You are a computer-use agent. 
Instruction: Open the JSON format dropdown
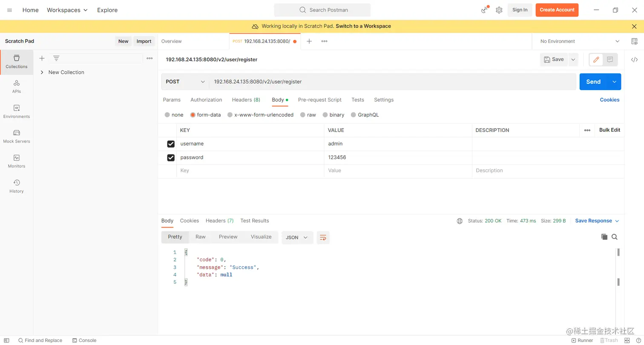[297, 237]
